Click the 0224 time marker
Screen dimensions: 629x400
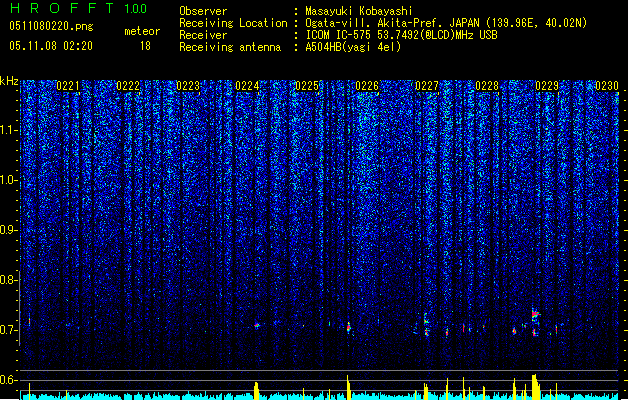click(247, 86)
